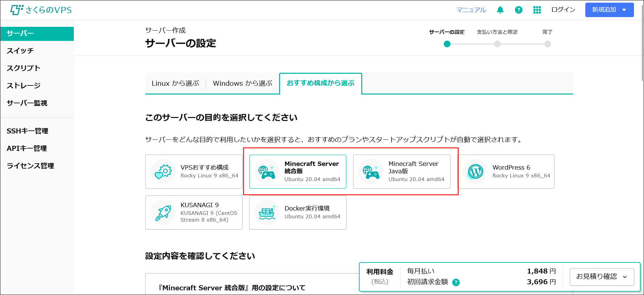Choose the KUSANAGI 9 card title
644x295 pixels.
tap(200, 205)
